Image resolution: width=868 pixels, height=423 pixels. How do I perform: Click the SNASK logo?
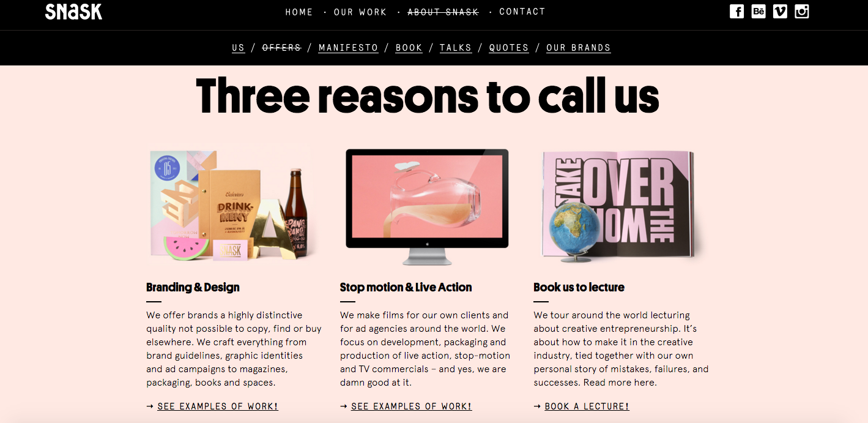click(73, 12)
